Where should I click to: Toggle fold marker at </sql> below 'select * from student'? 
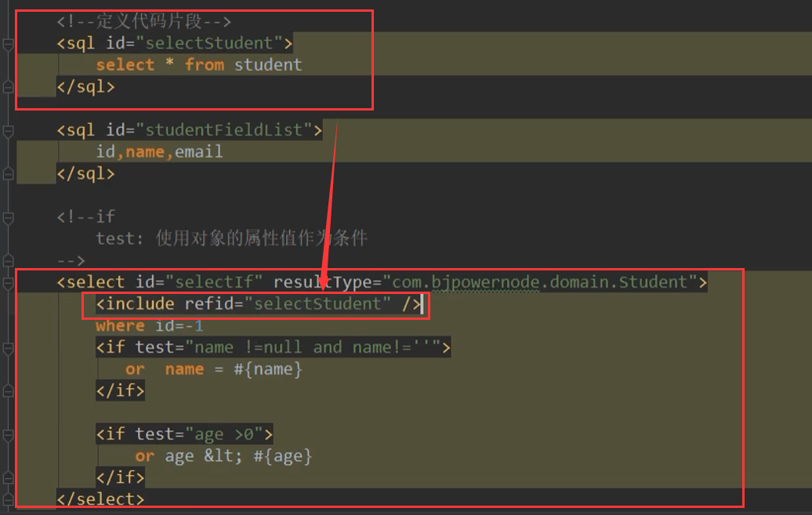(x=8, y=87)
